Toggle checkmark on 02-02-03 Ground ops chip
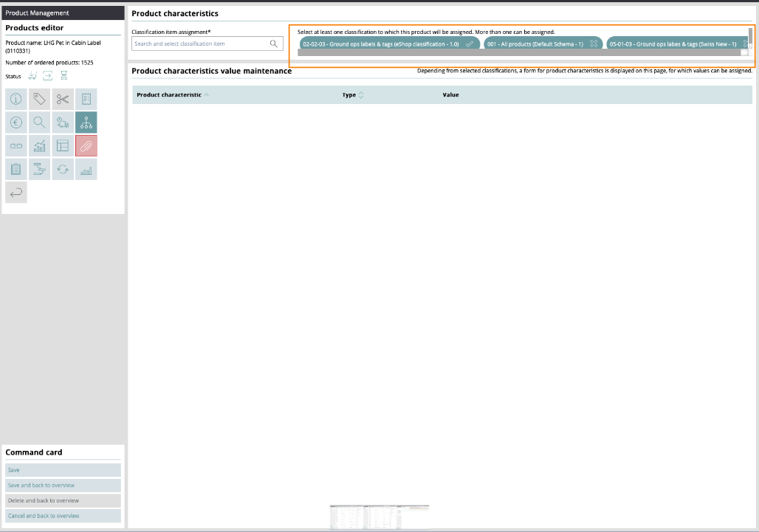759x532 pixels. point(470,44)
